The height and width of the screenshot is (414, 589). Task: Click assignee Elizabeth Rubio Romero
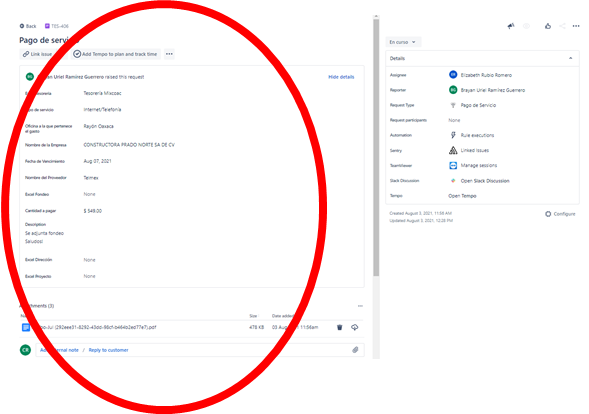pos(486,75)
